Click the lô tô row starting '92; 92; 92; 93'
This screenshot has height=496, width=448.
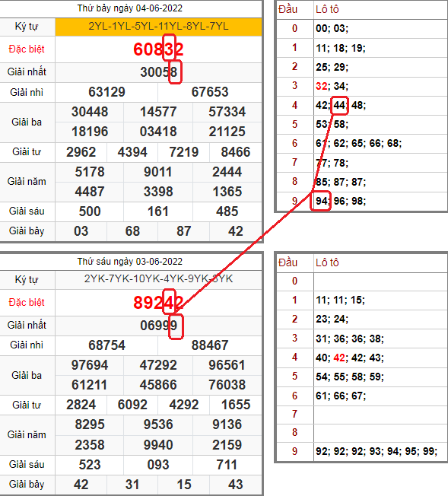coord(377,451)
